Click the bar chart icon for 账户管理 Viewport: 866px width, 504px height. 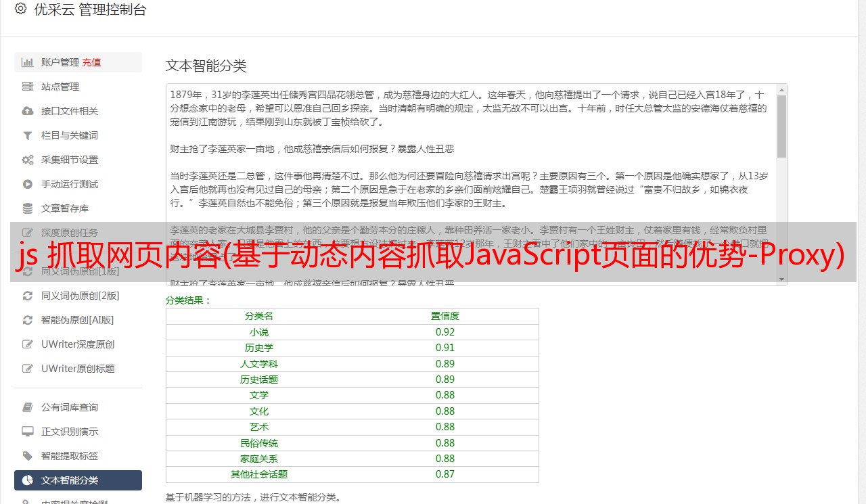click(28, 62)
